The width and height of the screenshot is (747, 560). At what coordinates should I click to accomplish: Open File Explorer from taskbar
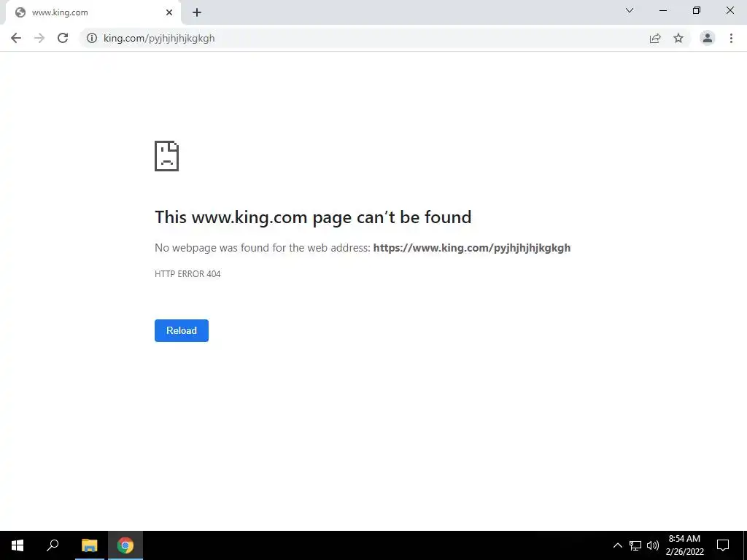(89, 545)
